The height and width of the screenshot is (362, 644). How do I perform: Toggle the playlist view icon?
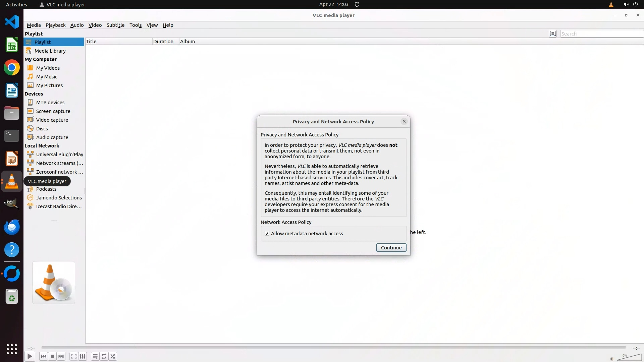click(x=95, y=356)
